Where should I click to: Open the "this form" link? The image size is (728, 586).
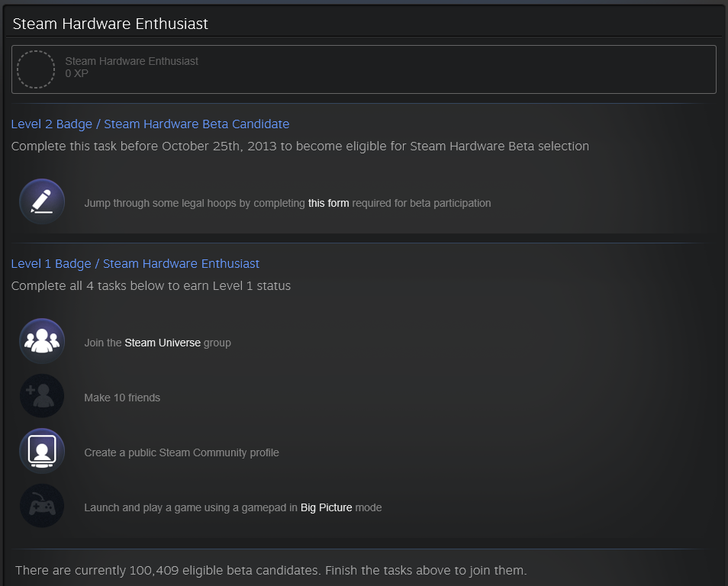tap(328, 203)
